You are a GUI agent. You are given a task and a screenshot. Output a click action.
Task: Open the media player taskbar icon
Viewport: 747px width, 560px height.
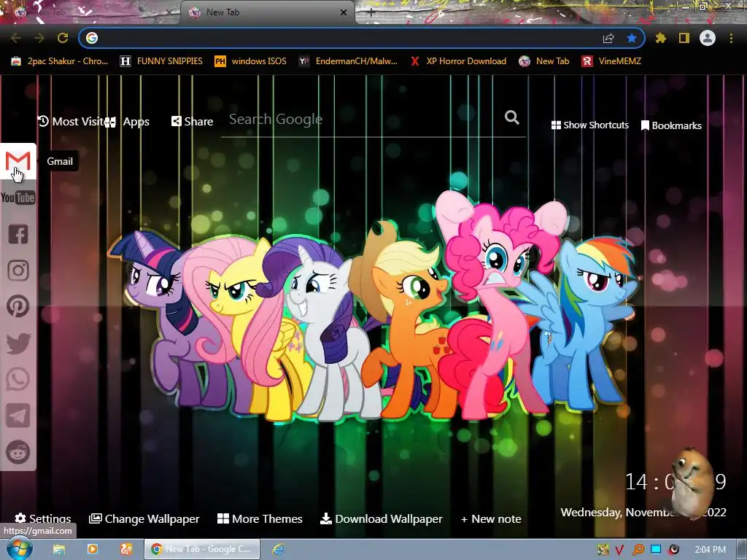[93, 549]
